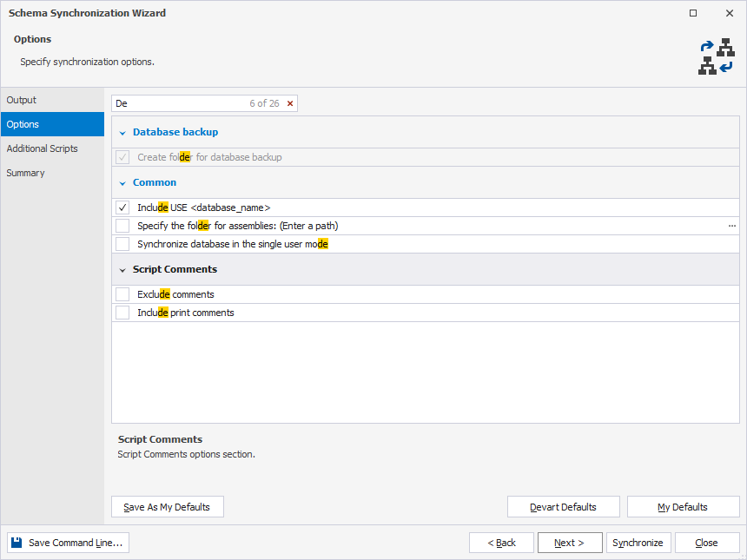Restore settings with Devart Defaults
The image size is (747, 560).
(563, 506)
